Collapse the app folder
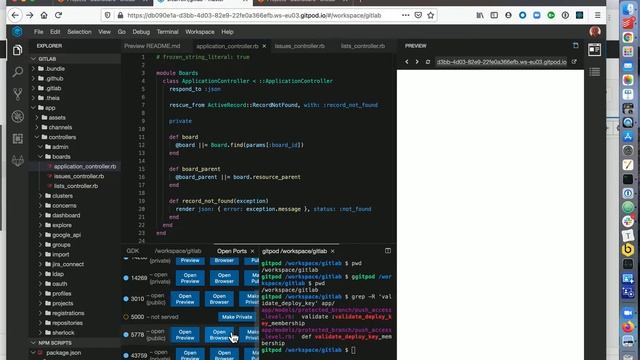Screen dimensions: 640x360 [x=33, y=108]
